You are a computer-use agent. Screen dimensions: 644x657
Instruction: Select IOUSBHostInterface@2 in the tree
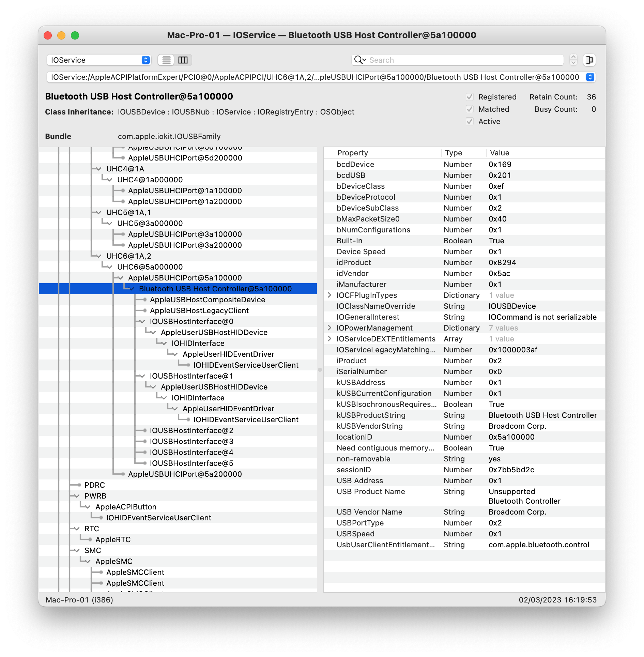(x=191, y=431)
